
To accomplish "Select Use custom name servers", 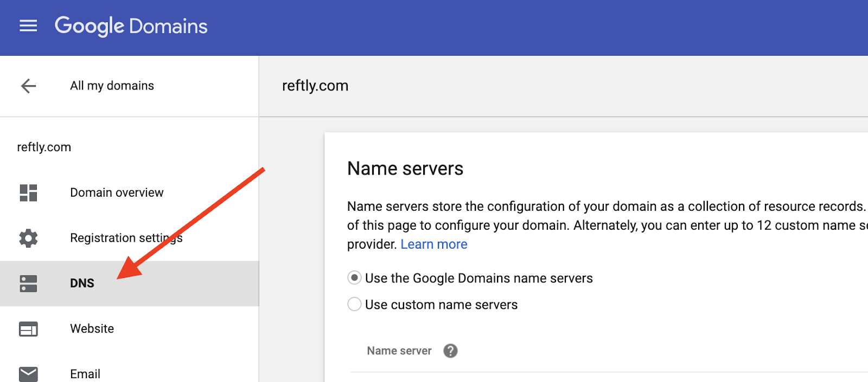I will pyautogui.click(x=354, y=305).
